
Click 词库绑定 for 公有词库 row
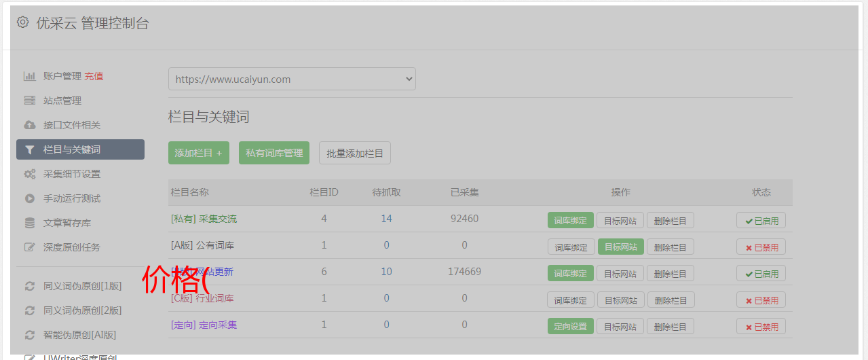(571, 247)
